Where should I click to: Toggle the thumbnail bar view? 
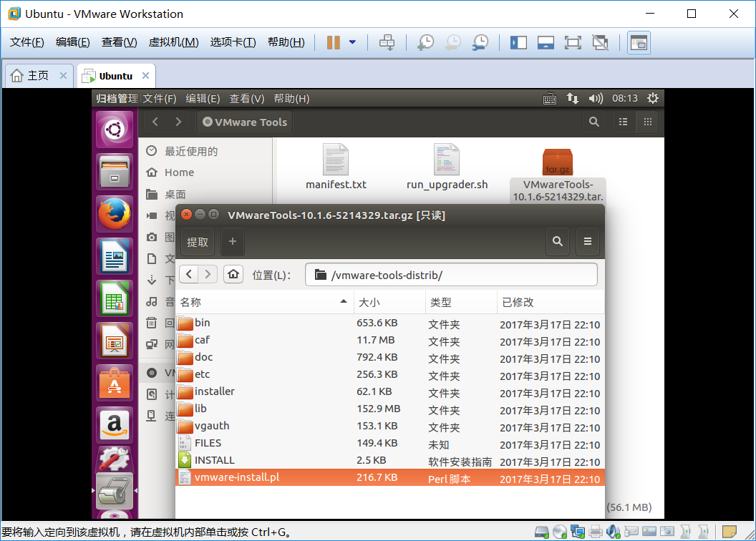click(x=546, y=42)
